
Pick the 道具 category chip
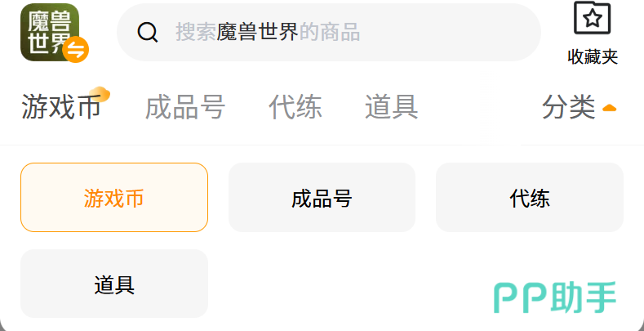click(114, 284)
